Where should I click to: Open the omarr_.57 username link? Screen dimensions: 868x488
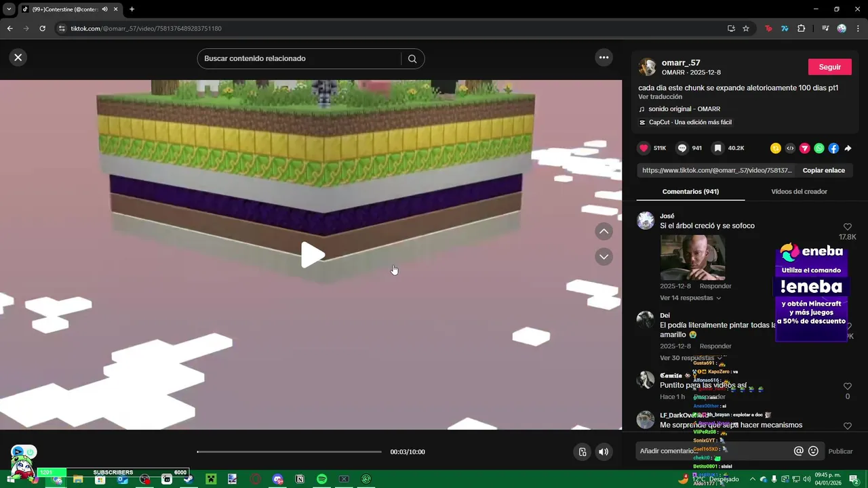coord(681,62)
